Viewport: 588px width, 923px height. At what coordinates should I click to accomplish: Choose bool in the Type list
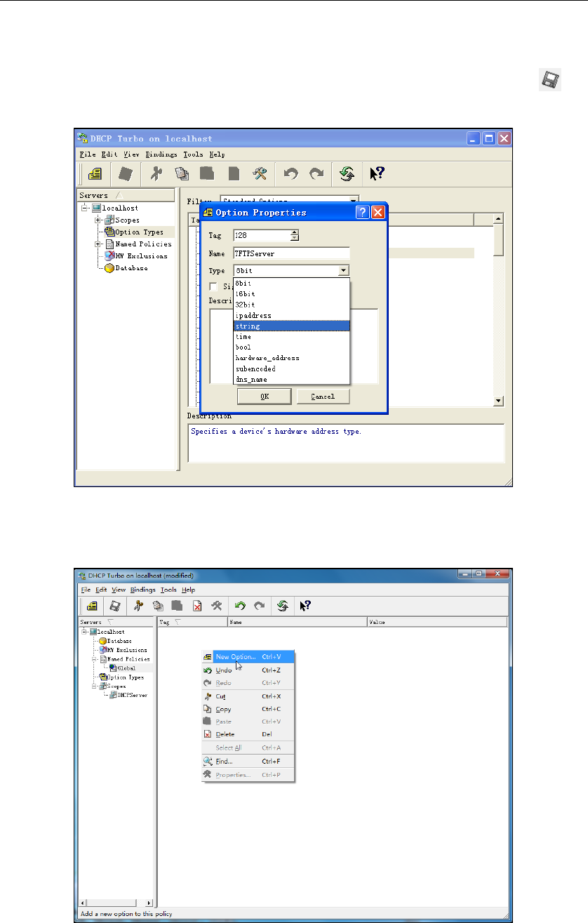[x=291, y=347]
